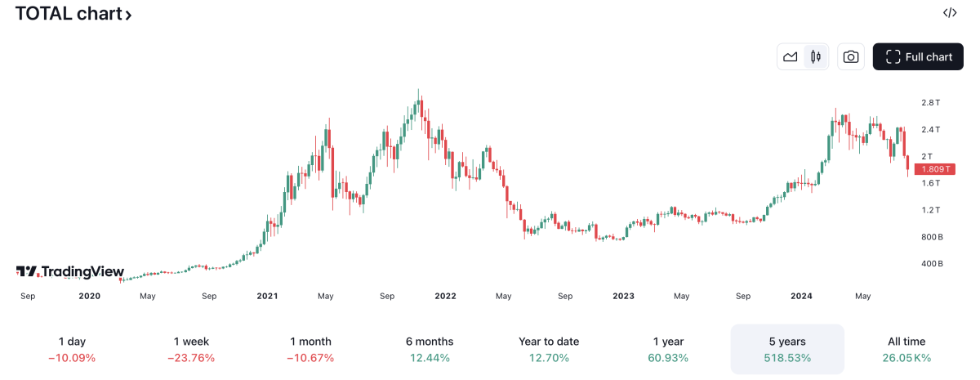Open the Full chart view
980x380 pixels.
(918, 56)
